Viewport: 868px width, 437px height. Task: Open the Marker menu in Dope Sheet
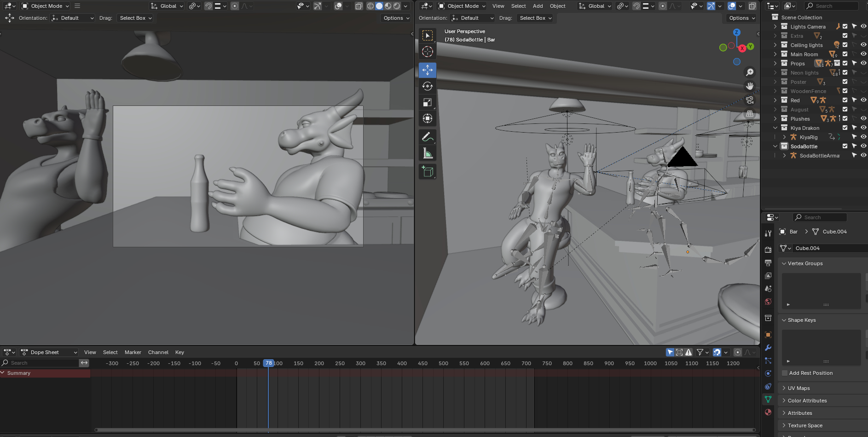tap(133, 352)
